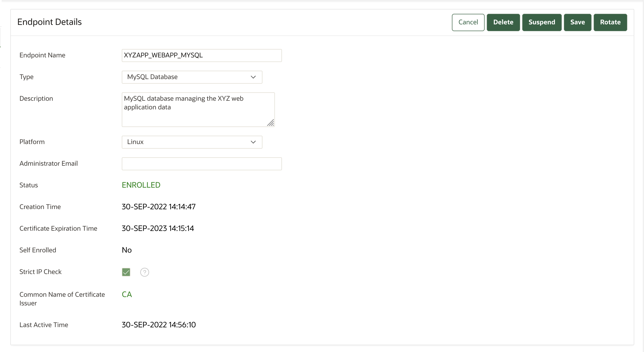Save the endpoint details
This screenshot has width=644, height=352.
pos(577,22)
